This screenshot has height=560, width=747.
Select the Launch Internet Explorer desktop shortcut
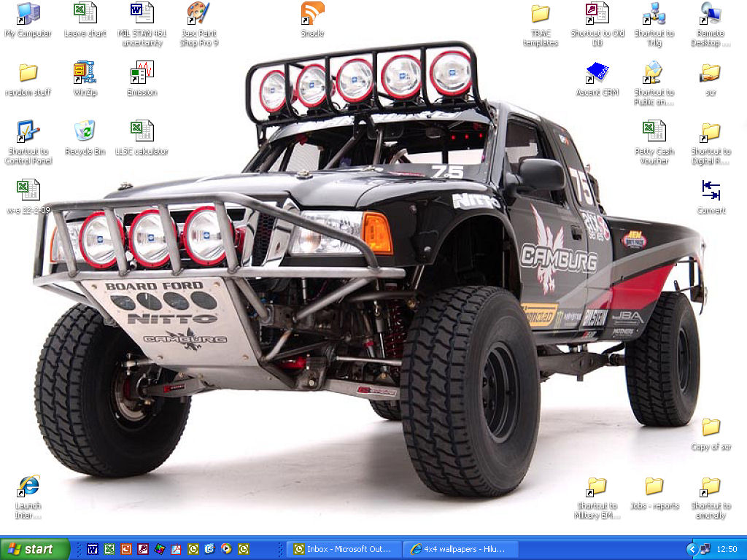tap(28, 486)
